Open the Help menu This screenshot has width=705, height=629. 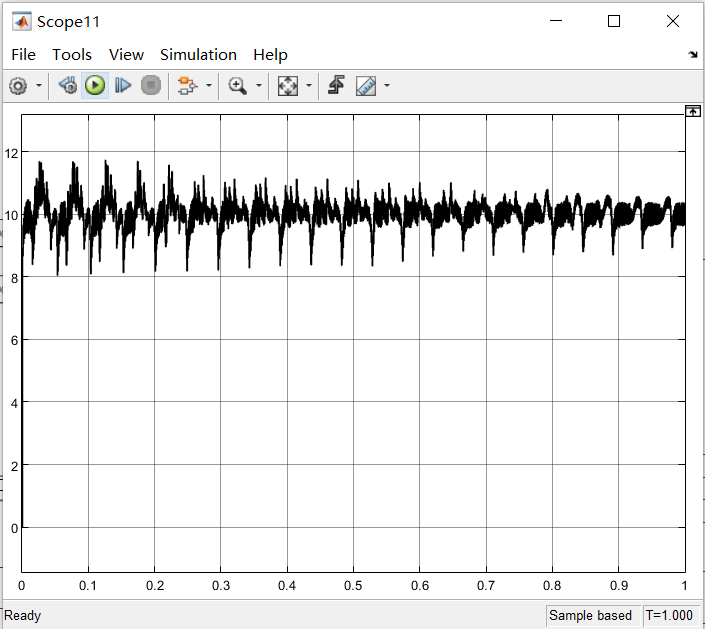pyautogui.click(x=270, y=55)
